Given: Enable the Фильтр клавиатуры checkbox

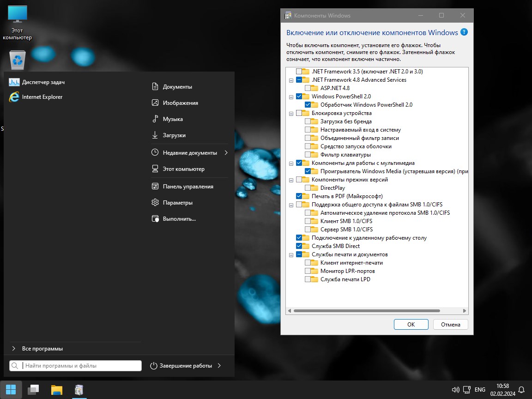Looking at the screenshot, I should pyautogui.click(x=308, y=155).
